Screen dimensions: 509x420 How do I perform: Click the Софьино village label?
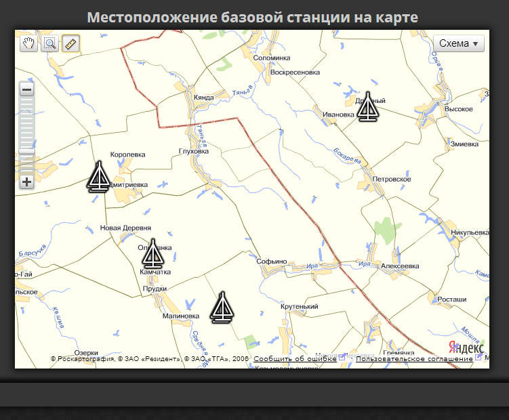(x=272, y=261)
